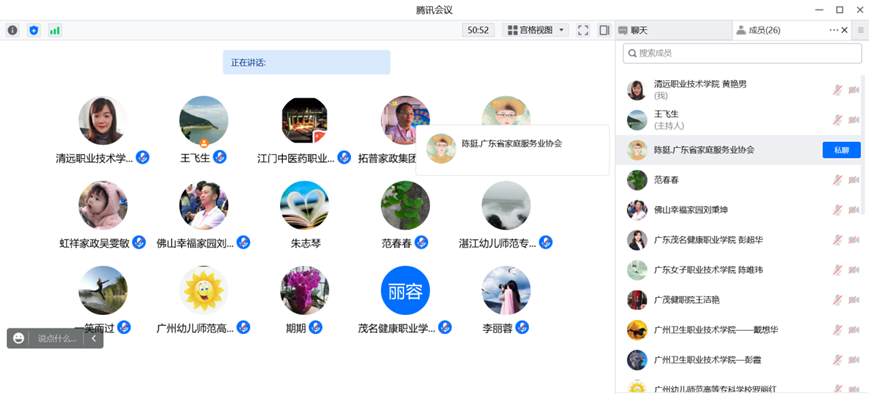Screen dimensions: 869x394
Task: Enter fullscreen mode with the expand icon
Action: [x=583, y=30]
